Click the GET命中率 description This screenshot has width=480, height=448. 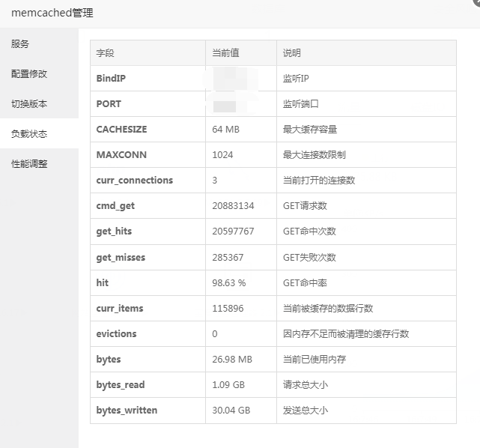click(x=306, y=282)
